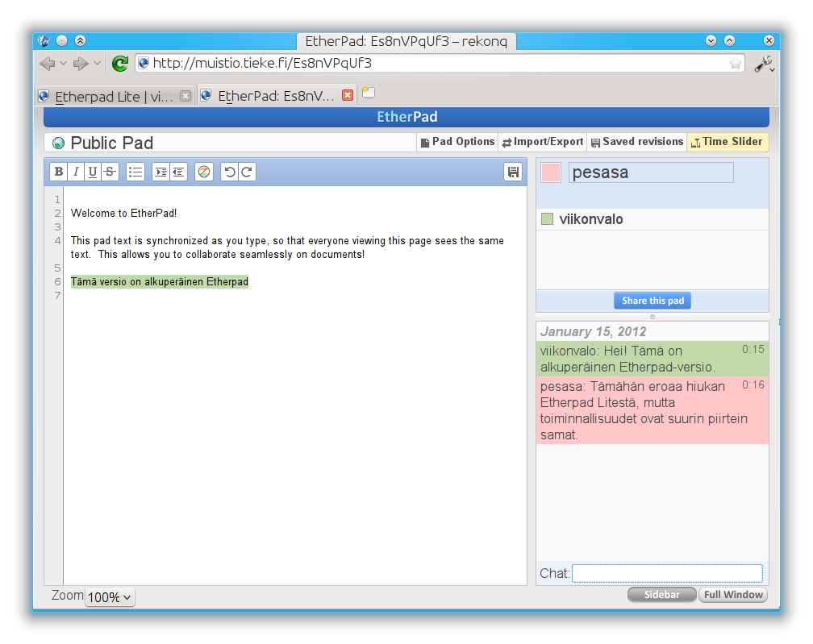Screen dimensions: 813x644
Task: Outdent the selected line
Action: coord(177,172)
